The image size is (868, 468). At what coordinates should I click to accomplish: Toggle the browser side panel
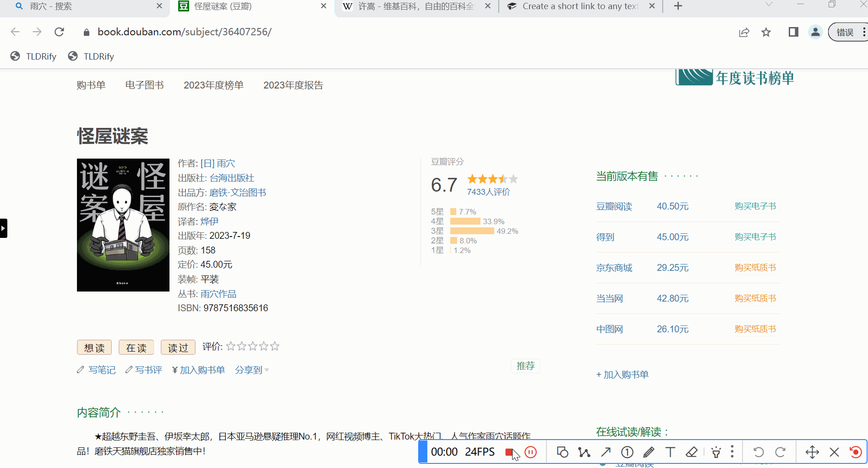point(793,32)
